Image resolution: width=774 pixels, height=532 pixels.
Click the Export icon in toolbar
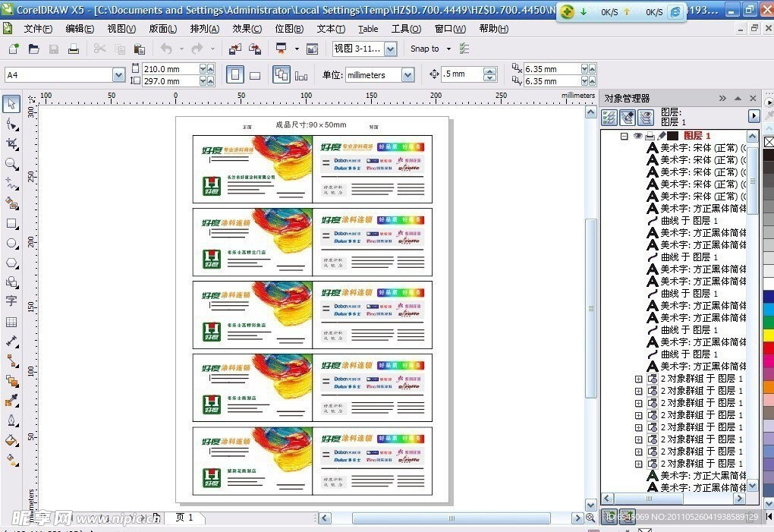255,49
